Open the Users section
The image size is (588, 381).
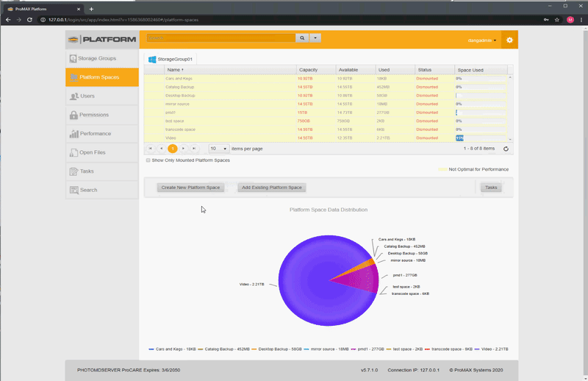(102, 96)
